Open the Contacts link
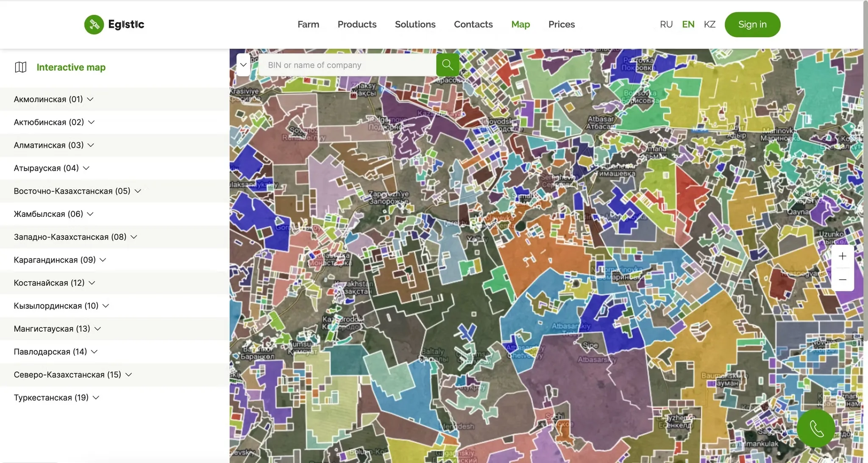Image resolution: width=868 pixels, height=463 pixels. (473, 25)
